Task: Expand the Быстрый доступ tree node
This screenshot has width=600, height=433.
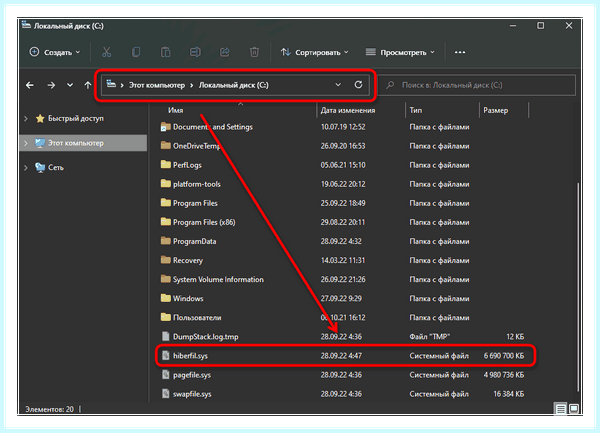Action: tap(26, 119)
